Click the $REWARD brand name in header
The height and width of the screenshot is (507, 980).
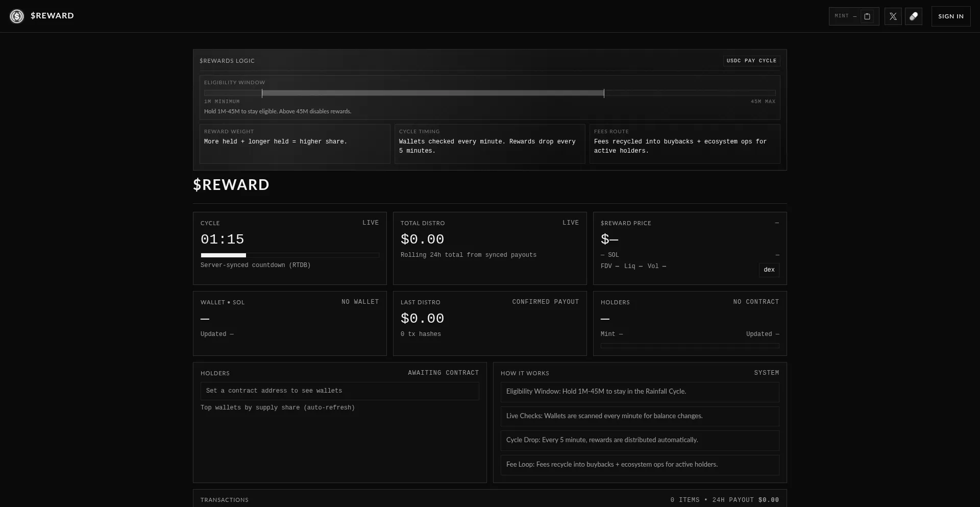point(52,16)
